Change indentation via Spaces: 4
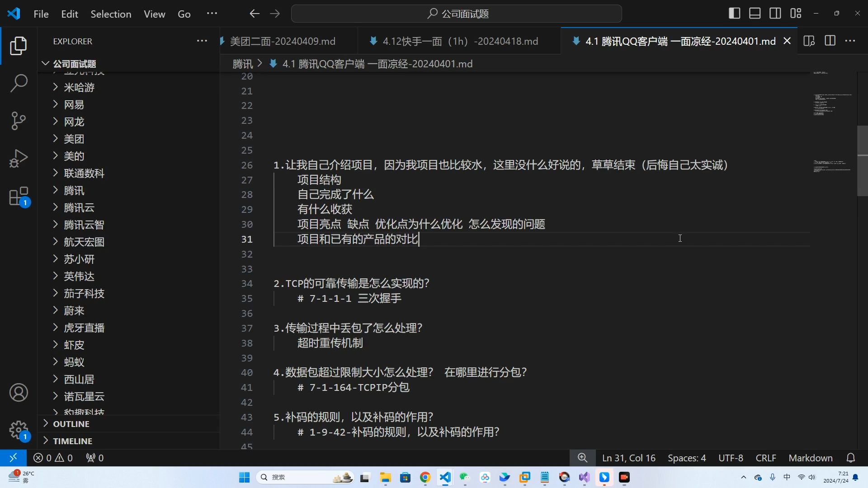 [x=687, y=458]
